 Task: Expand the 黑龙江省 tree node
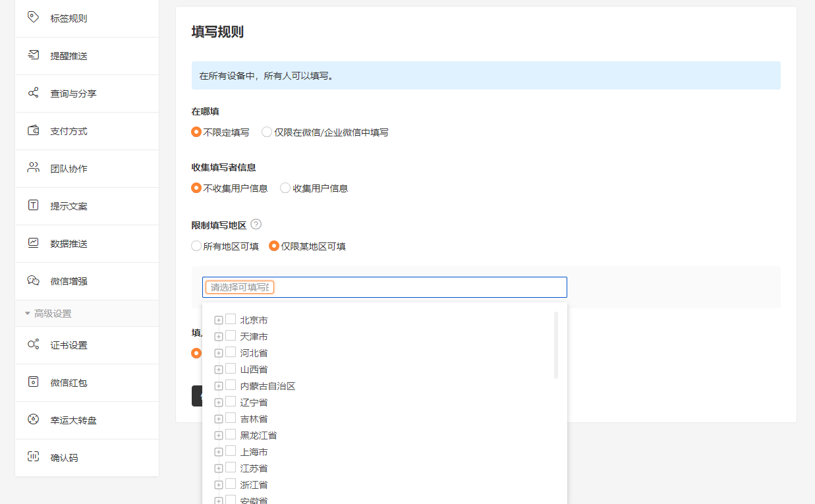219,435
